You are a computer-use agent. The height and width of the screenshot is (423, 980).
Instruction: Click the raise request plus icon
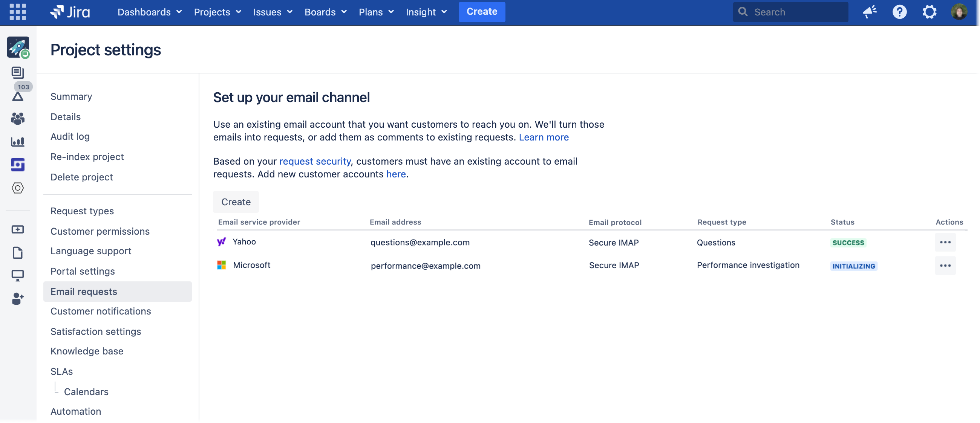(17, 229)
